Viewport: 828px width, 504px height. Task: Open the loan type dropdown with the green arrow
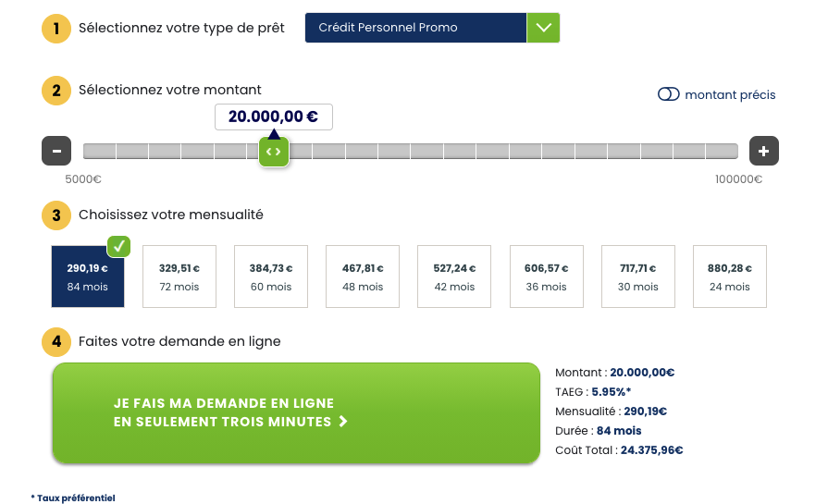pos(543,28)
